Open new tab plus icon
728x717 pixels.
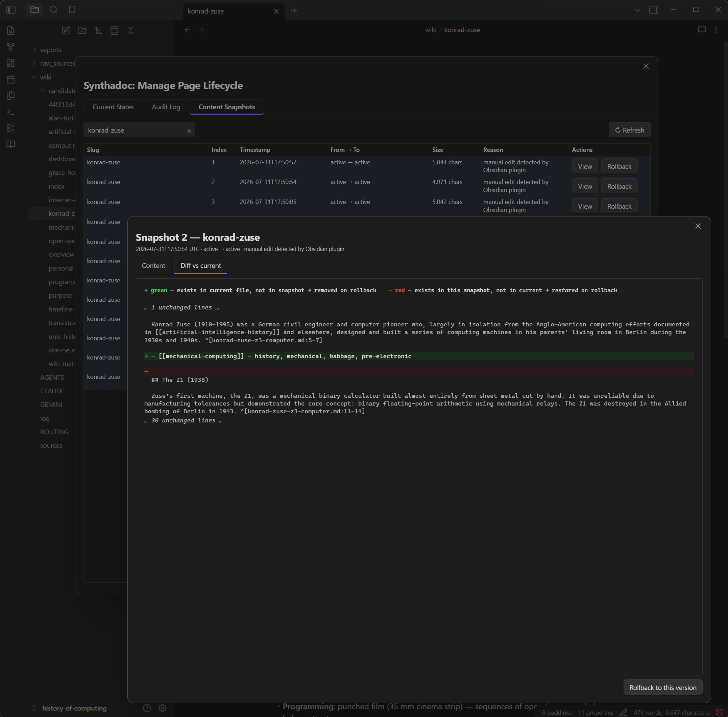point(294,10)
